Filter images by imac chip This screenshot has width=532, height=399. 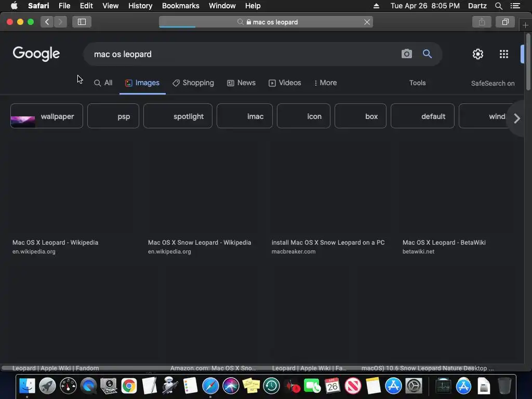click(x=244, y=116)
